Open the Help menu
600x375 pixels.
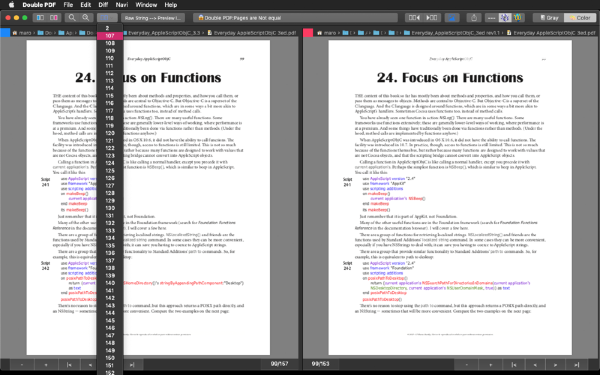(171, 5)
